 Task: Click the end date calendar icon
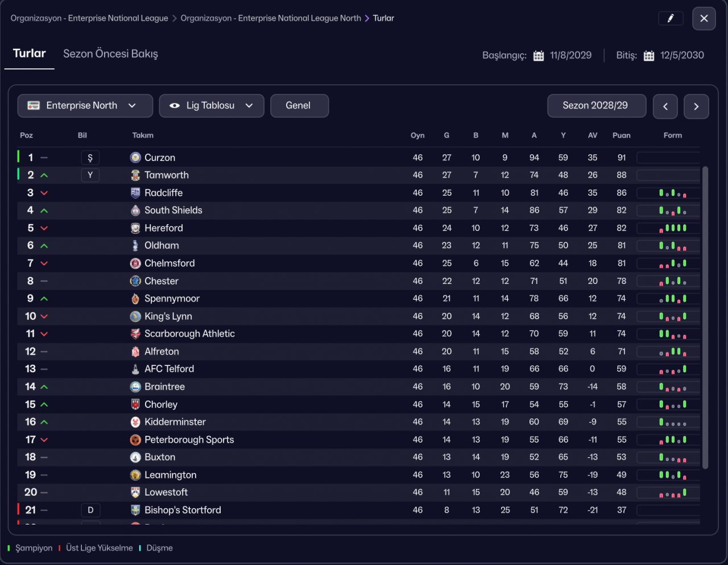tap(648, 56)
